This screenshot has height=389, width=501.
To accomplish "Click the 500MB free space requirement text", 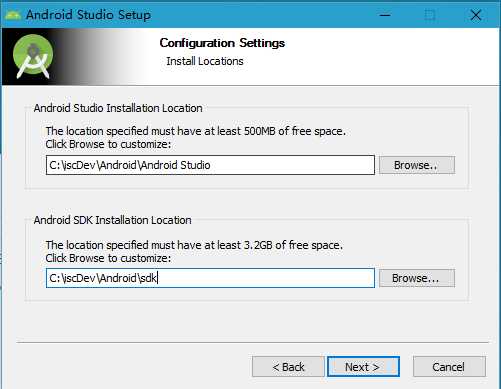I will coord(196,131).
